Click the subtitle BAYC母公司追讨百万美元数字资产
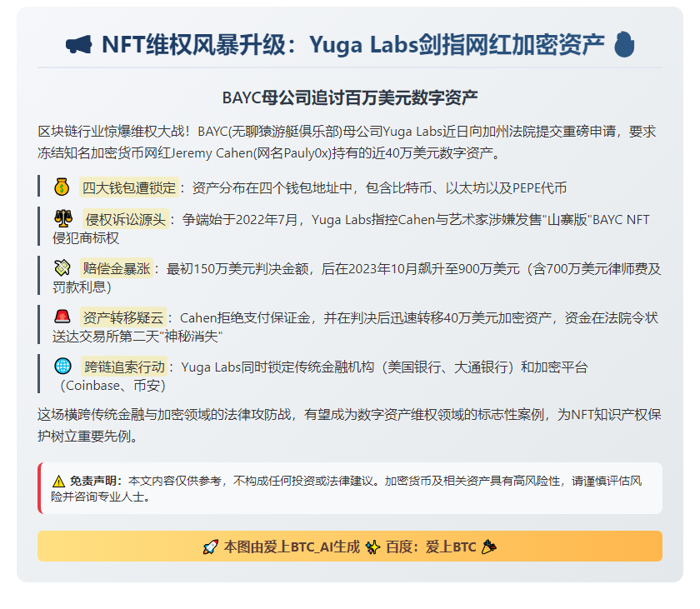The image size is (700, 609). [350, 97]
